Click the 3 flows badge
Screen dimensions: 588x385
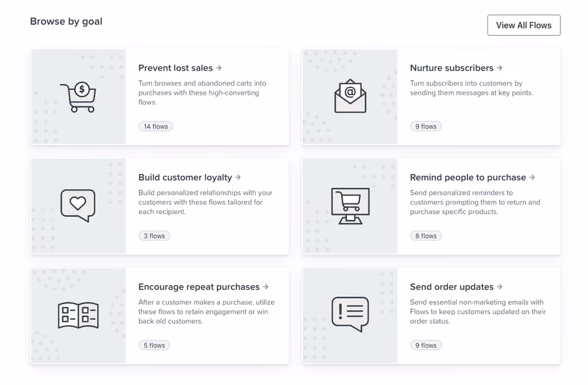[154, 236]
